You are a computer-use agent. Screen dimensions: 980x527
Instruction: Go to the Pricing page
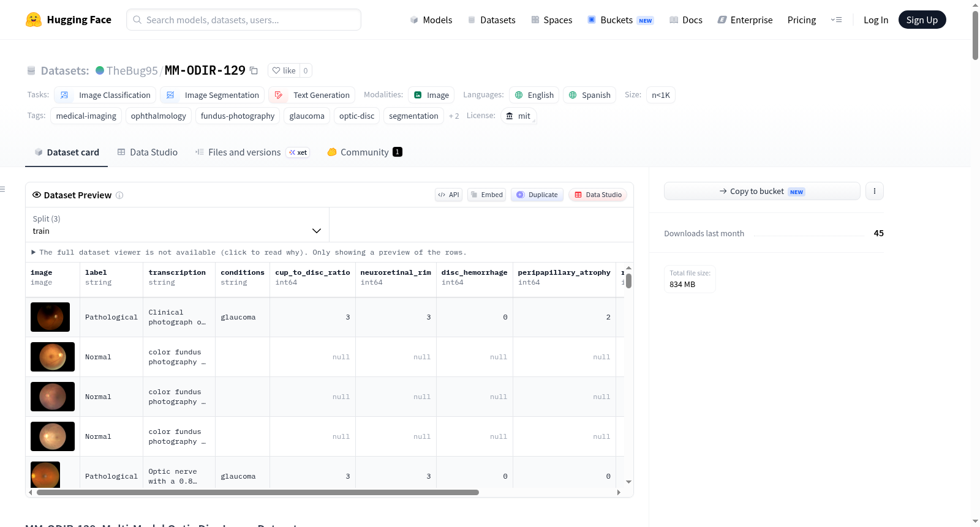tap(802, 20)
